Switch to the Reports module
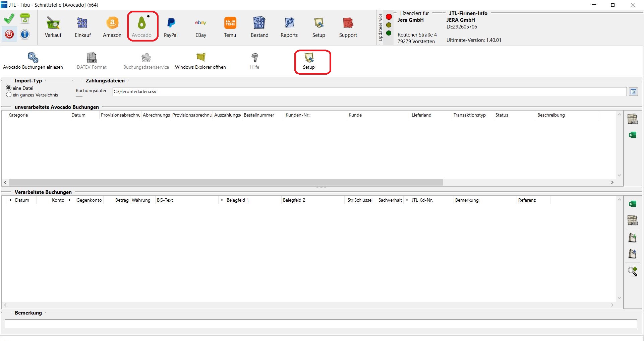Viewport: 644px width, 341px height. 289,27
